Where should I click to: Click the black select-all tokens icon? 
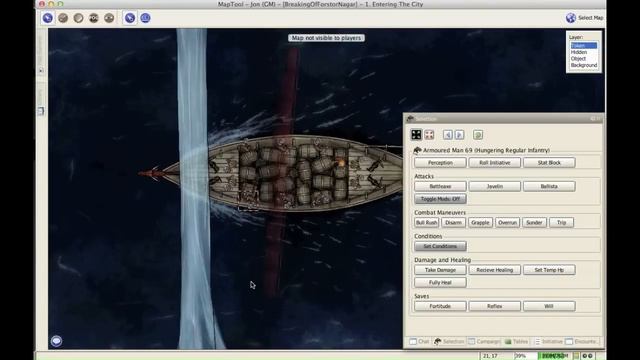click(x=416, y=135)
